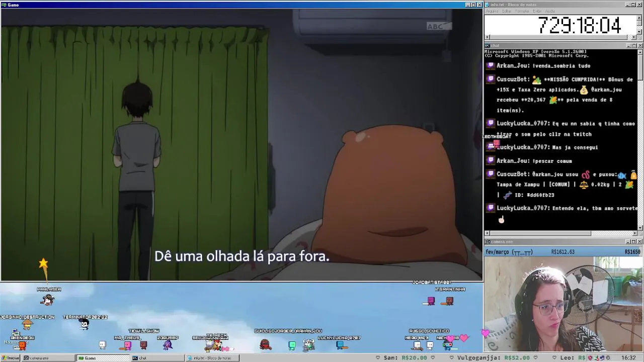Screen dimensions: 644x362
Task: Click the fish emoji in CuscuzBot message
Action: coord(622,175)
